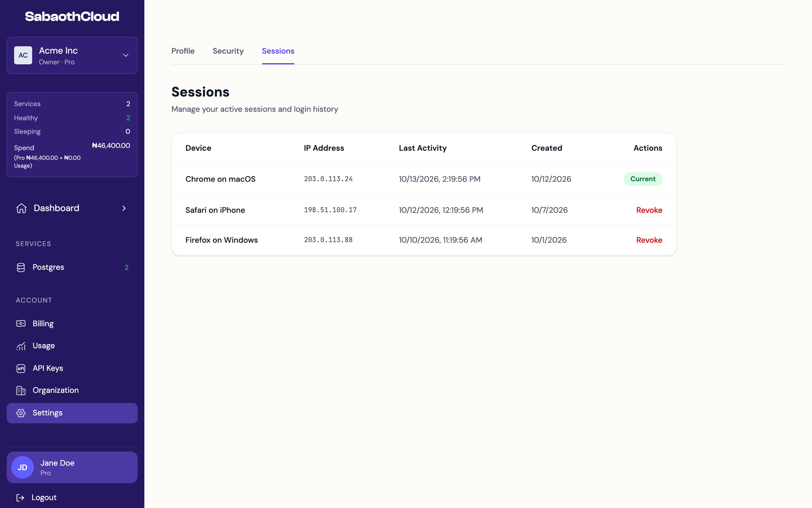Screen dimensions: 812x508
Task: Click IP address 203.0.113.88
Action: [x=328, y=240]
